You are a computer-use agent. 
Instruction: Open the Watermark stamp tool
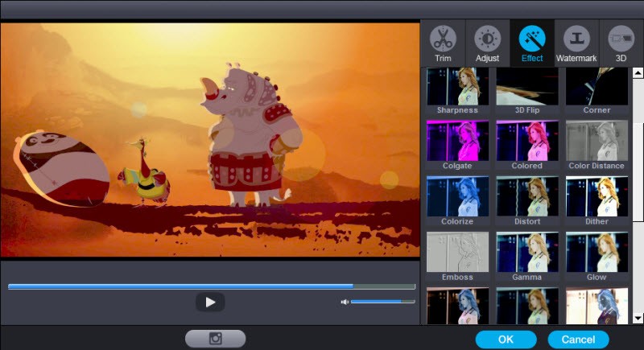click(x=576, y=43)
